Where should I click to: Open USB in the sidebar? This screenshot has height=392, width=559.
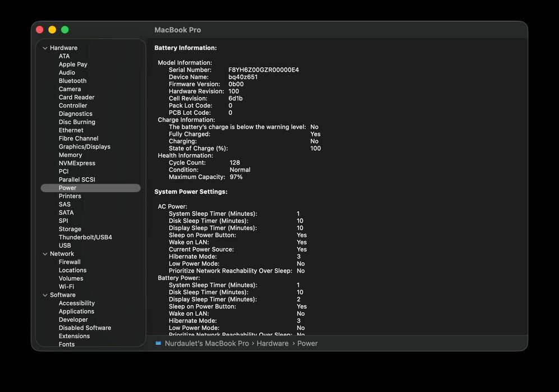pyautogui.click(x=64, y=245)
